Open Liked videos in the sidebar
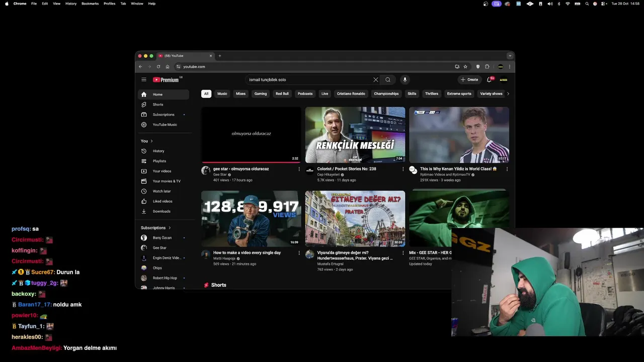 point(164,201)
